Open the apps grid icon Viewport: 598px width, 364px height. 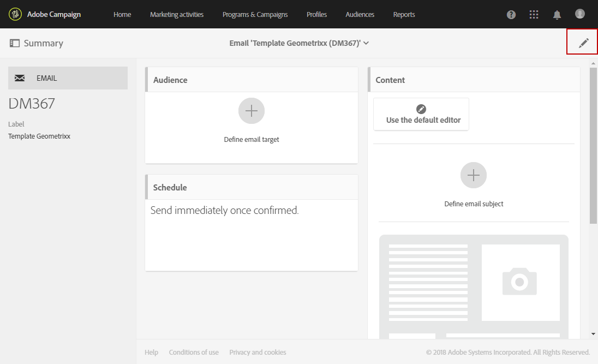click(534, 15)
